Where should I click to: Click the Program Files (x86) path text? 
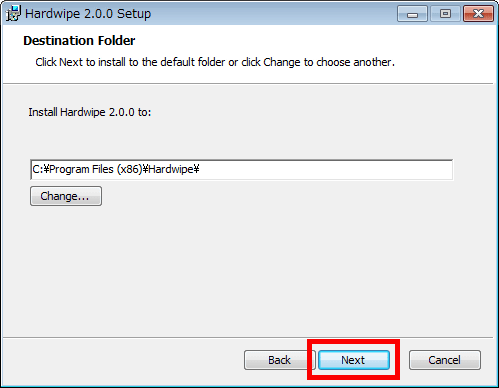tap(96, 169)
